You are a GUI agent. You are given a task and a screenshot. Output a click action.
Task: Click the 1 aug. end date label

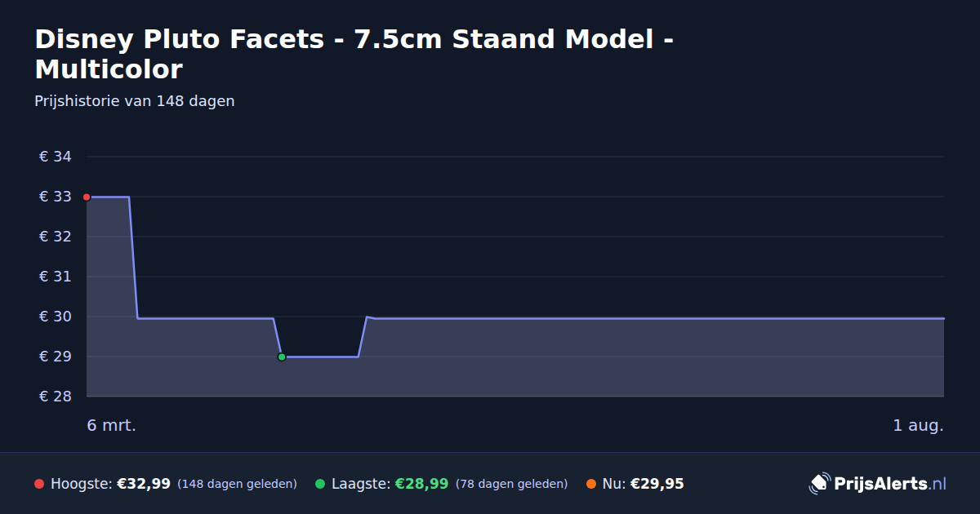(918, 425)
